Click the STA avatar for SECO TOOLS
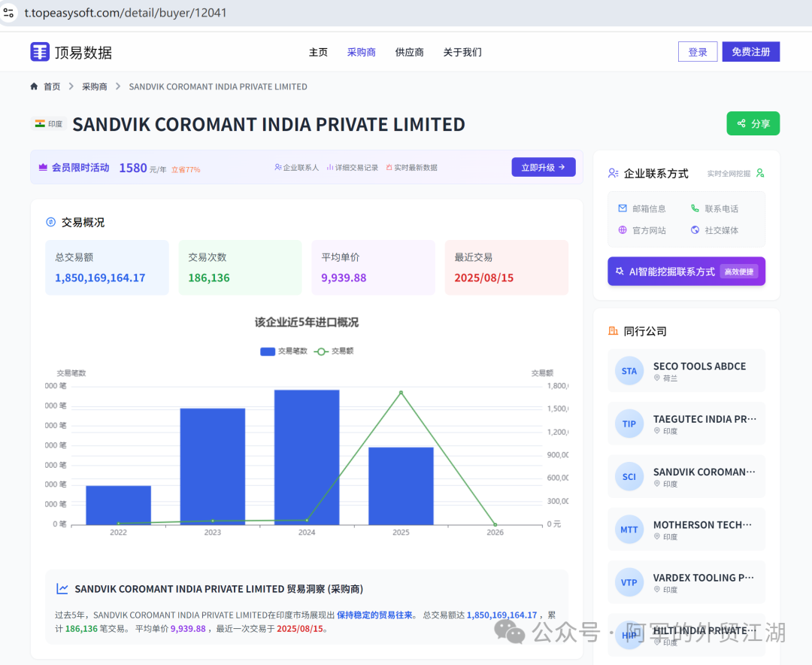Image resolution: width=812 pixels, height=665 pixels. pos(629,371)
